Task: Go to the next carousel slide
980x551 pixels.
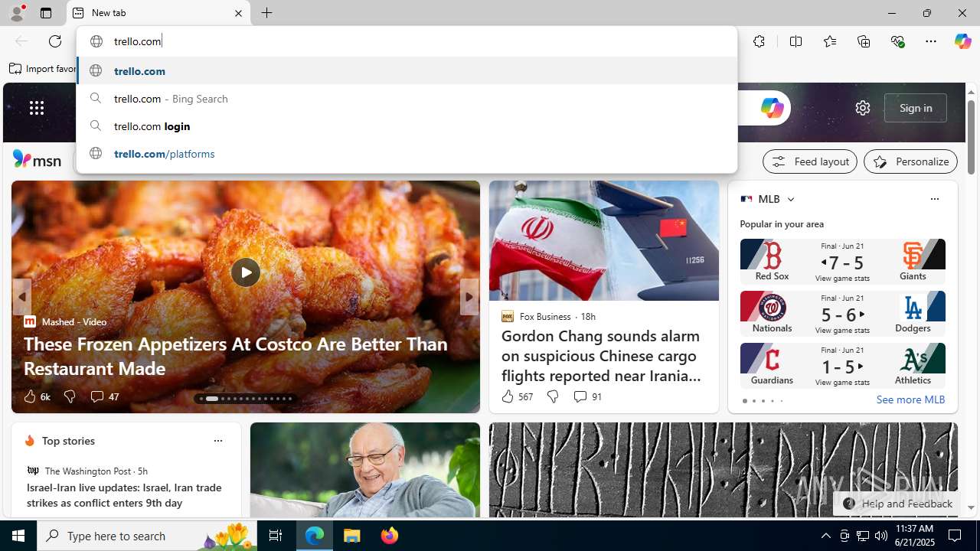Action: coord(469,297)
